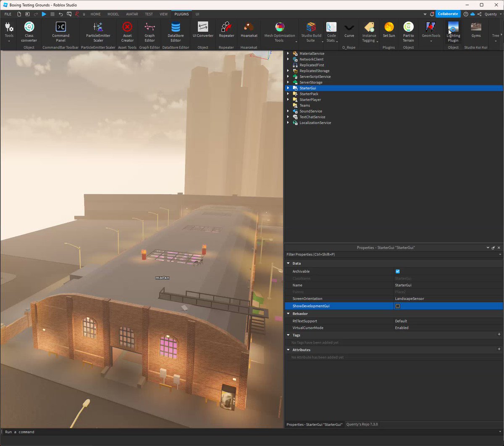The image size is (504, 446).
Task: Open the Studio Build Suite plugin
Action: (x=311, y=32)
